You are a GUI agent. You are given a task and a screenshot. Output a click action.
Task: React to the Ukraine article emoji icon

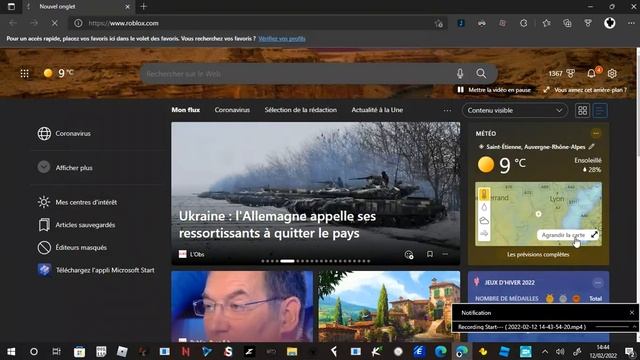point(409,255)
